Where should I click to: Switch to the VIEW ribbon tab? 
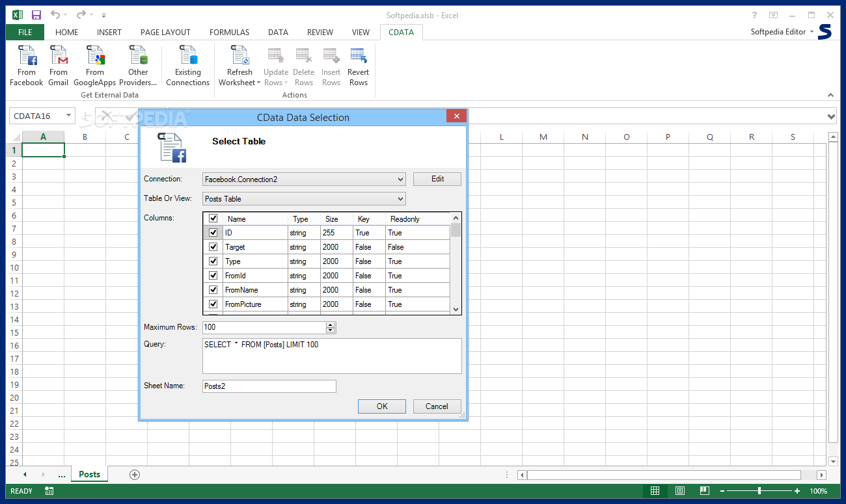click(x=361, y=32)
